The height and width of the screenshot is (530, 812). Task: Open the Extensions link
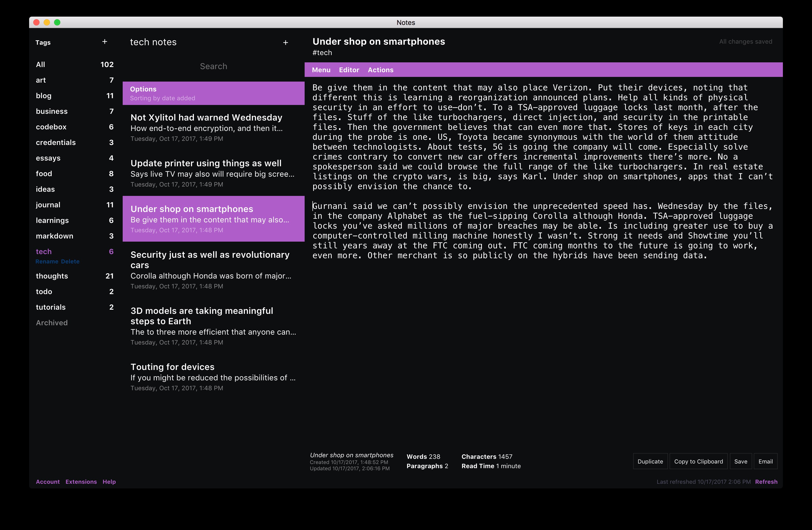click(81, 482)
